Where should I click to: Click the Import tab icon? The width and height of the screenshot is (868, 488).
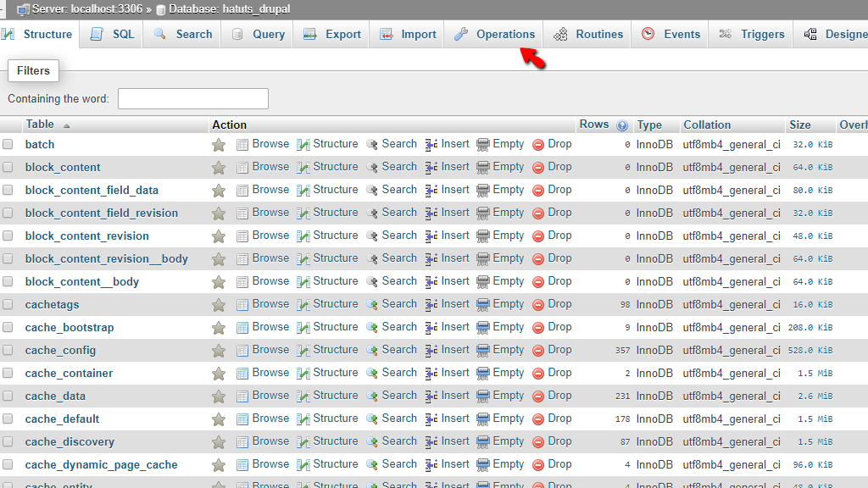coord(386,34)
